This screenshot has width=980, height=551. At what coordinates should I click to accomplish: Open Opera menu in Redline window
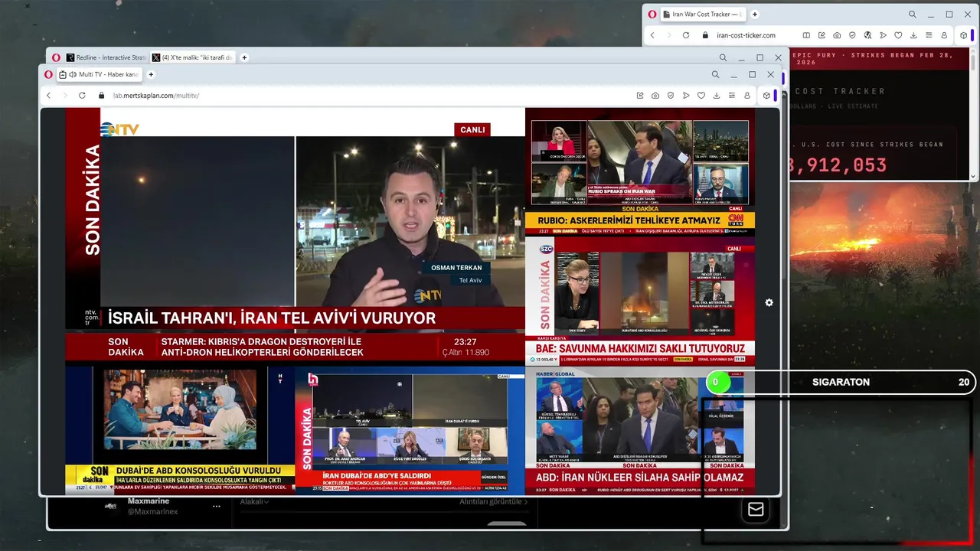56,57
